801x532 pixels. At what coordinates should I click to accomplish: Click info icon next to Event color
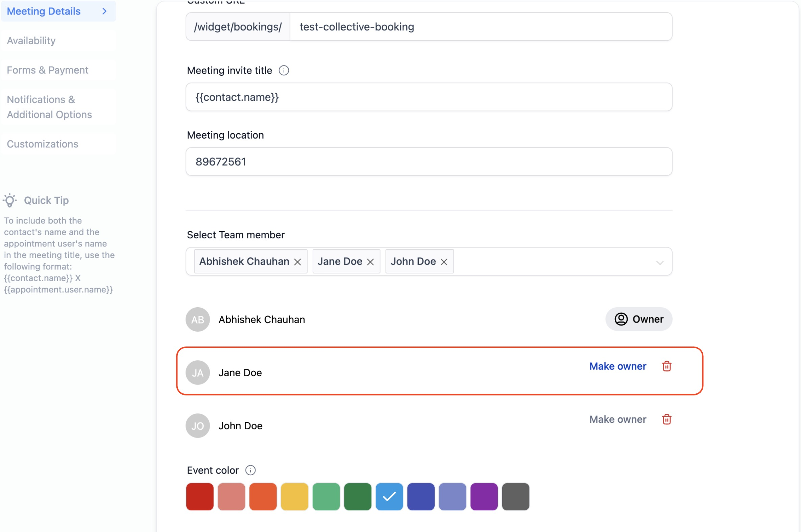pos(250,470)
